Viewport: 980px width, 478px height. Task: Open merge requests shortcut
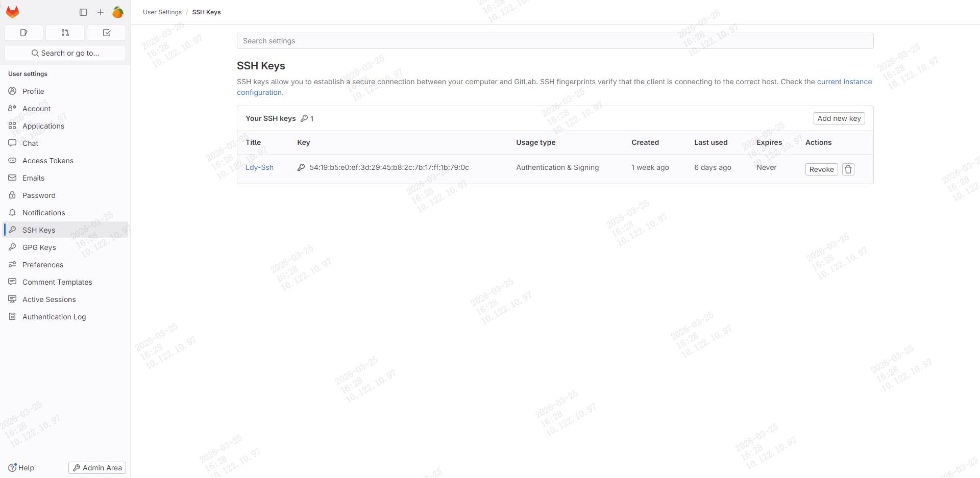pos(65,33)
